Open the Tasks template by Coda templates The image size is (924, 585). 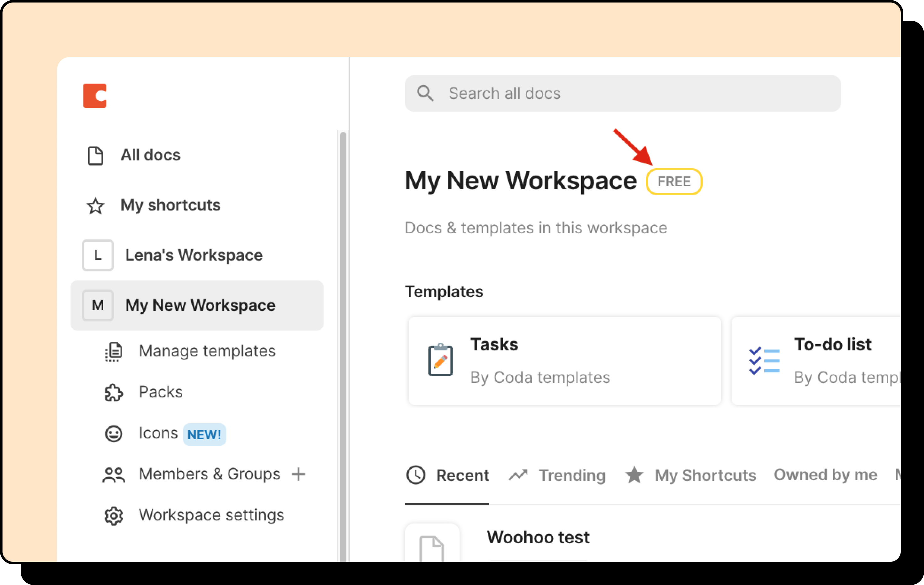pos(564,361)
